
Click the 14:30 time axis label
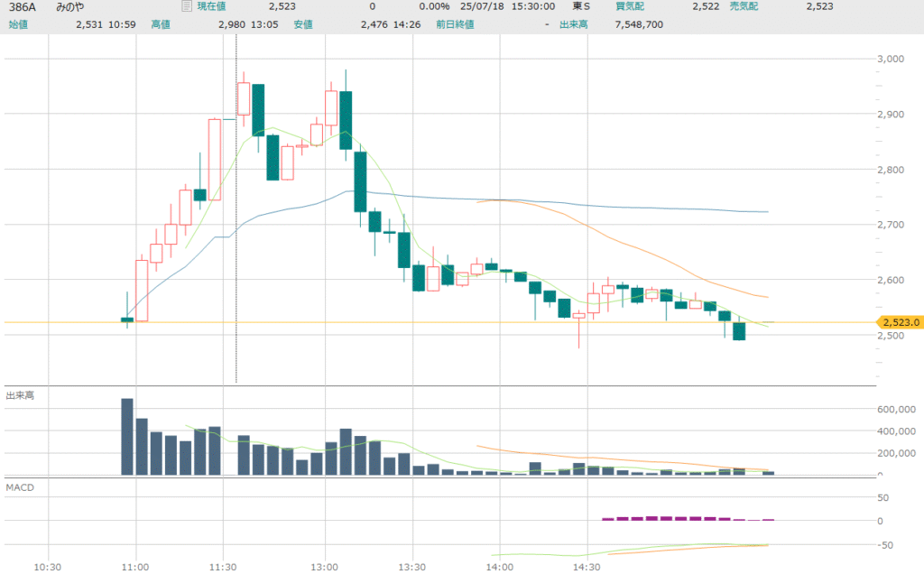[x=587, y=567]
